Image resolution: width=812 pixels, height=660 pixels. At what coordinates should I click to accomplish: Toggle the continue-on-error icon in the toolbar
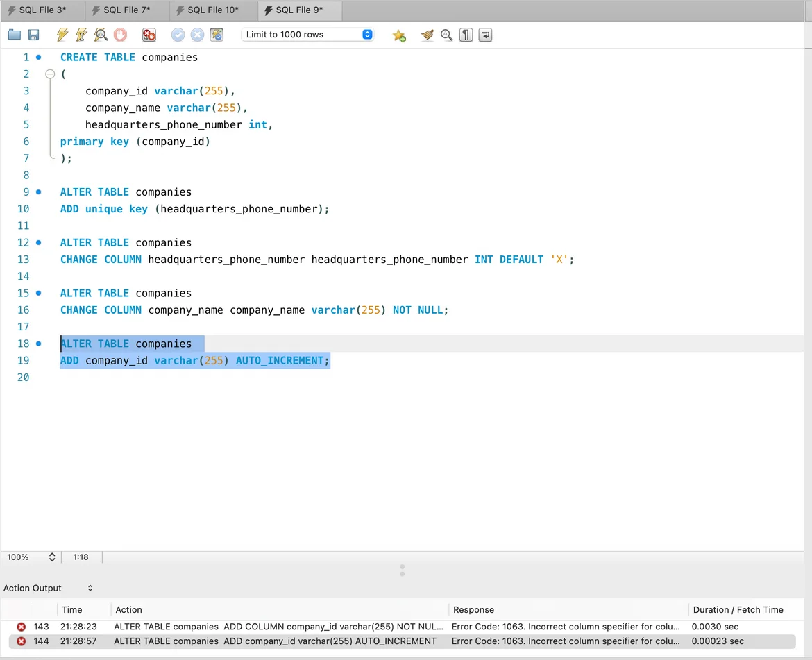149,35
